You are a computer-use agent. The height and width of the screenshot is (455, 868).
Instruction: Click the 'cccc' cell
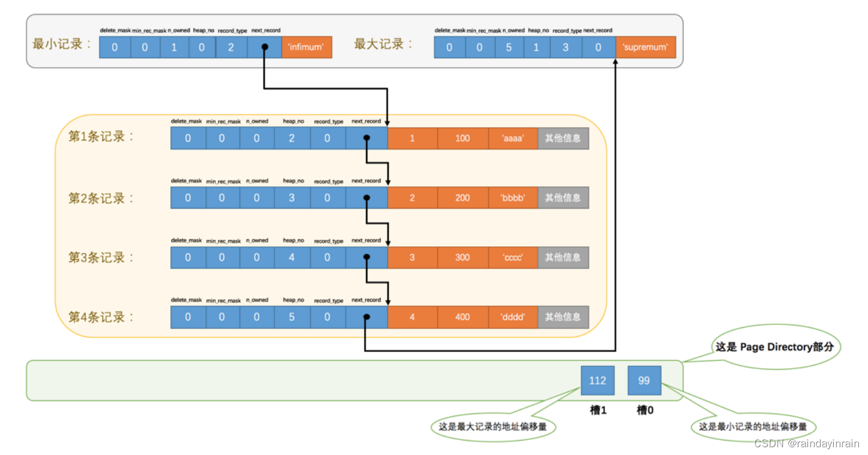coord(513,258)
